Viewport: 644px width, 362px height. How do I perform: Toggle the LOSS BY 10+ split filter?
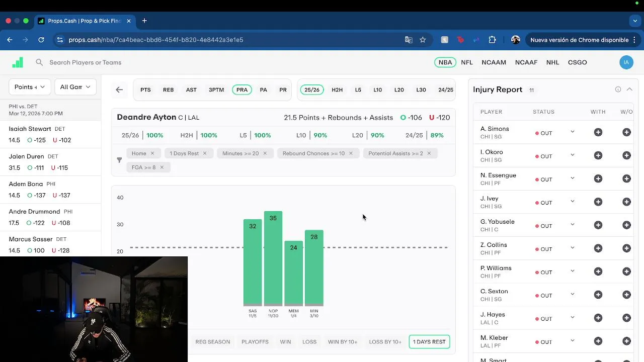[x=385, y=342]
